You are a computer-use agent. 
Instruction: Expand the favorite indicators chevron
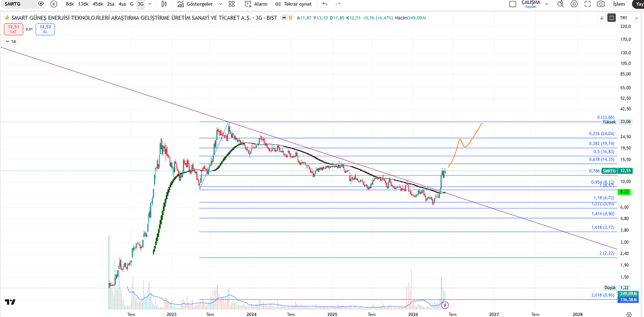pos(221,4)
